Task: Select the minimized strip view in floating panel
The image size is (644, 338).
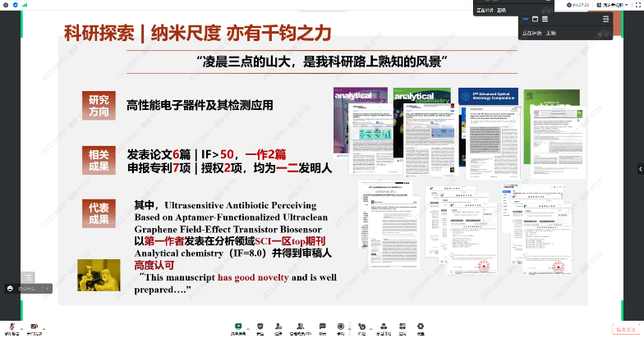Action: tap(525, 18)
